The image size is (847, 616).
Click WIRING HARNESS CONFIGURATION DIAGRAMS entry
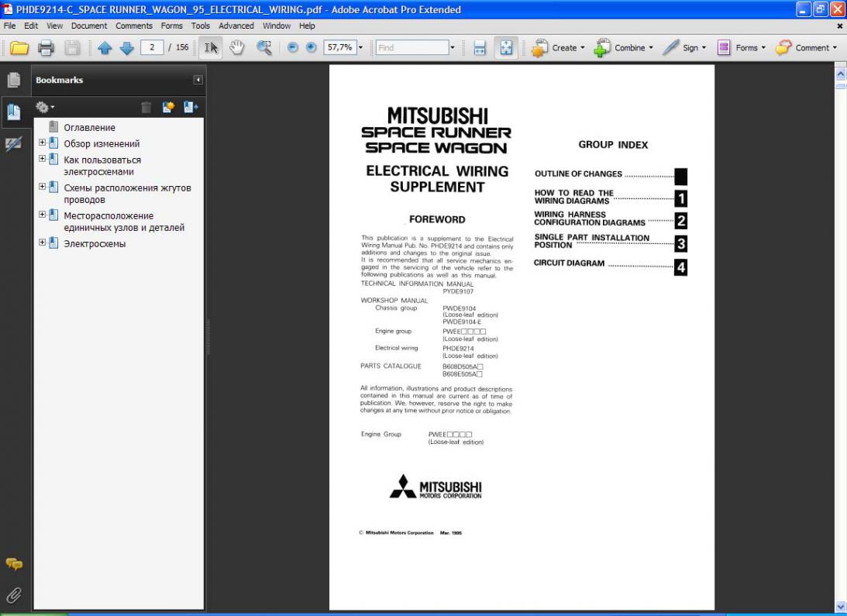point(590,219)
